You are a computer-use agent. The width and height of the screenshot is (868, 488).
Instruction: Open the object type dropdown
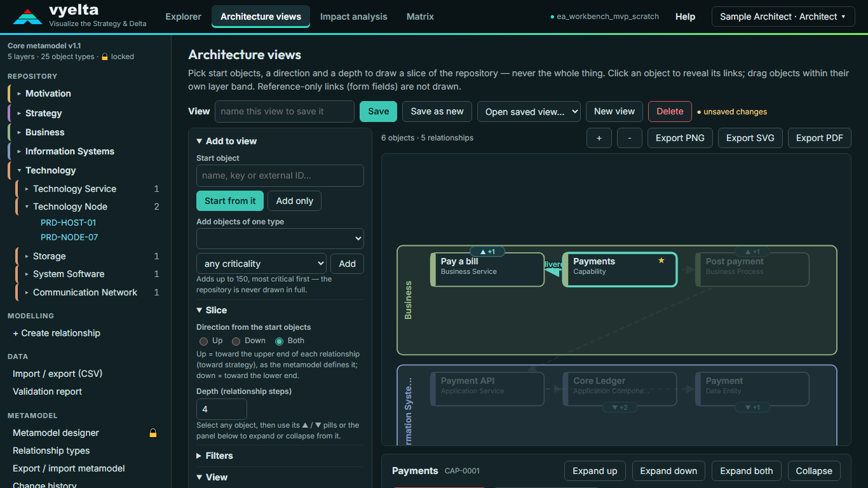click(x=280, y=238)
